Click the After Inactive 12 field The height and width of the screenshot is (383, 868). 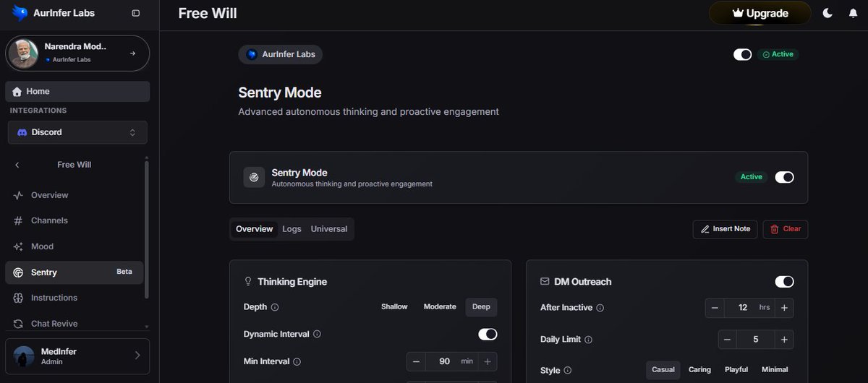(749, 308)
